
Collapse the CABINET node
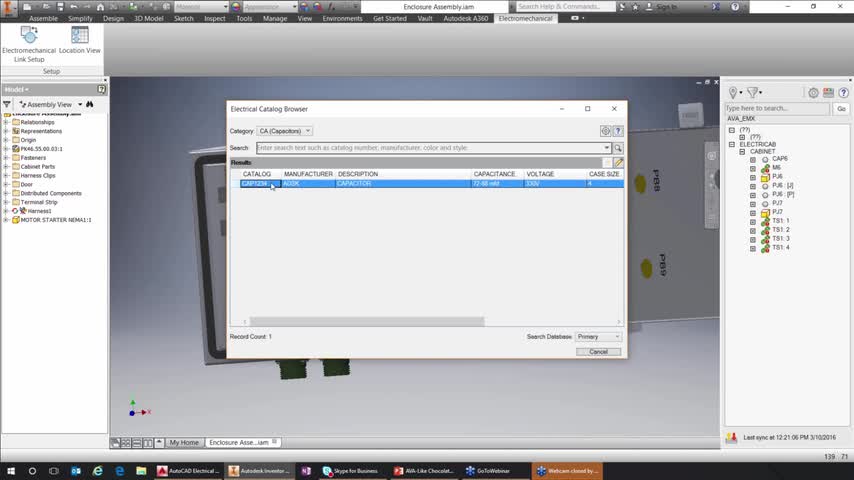[742, 152]
